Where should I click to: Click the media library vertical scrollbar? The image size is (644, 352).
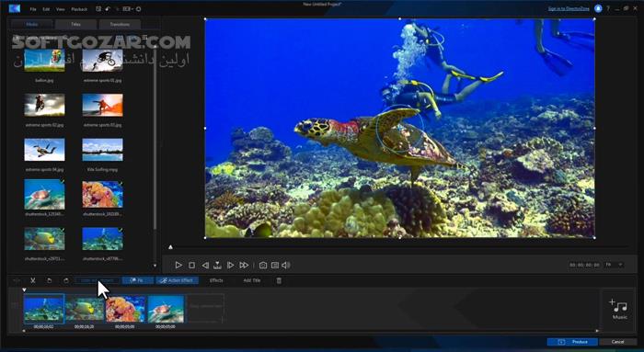tap(155, 140)
